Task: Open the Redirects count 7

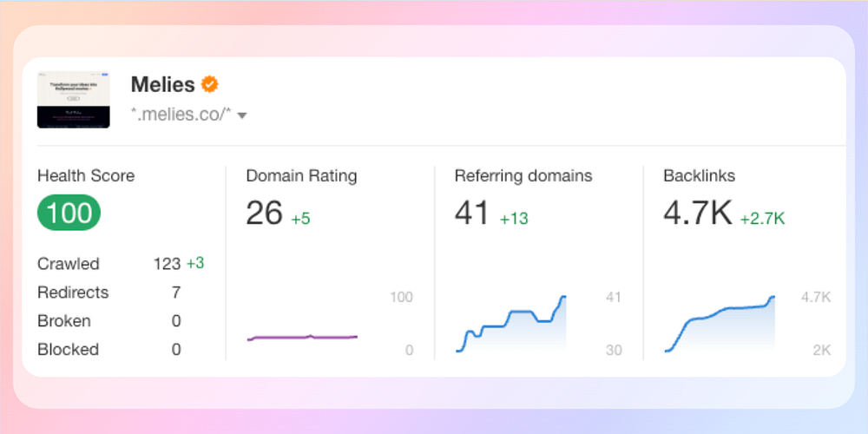Action: (x=176, y=293)
